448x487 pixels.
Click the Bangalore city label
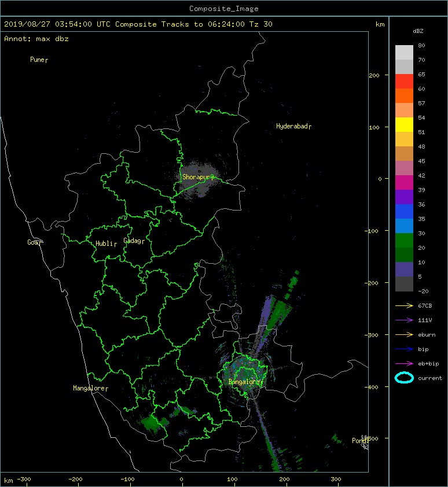(x=245, y=382)
